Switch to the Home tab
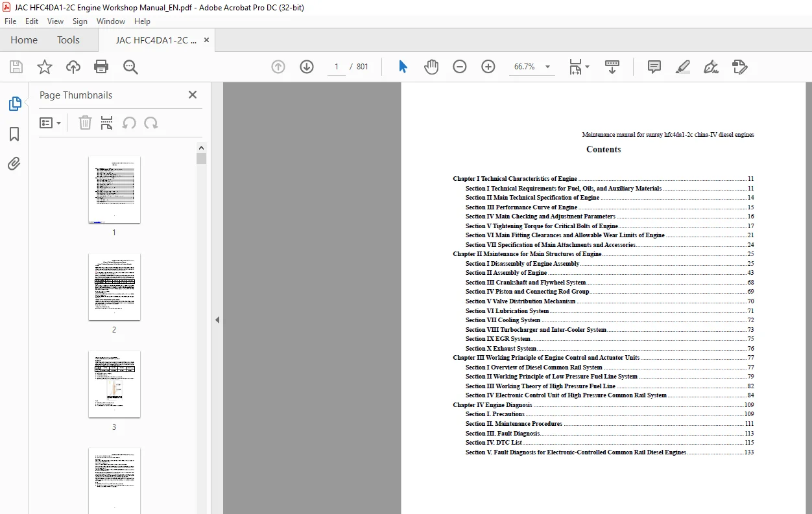 [24, 40]
